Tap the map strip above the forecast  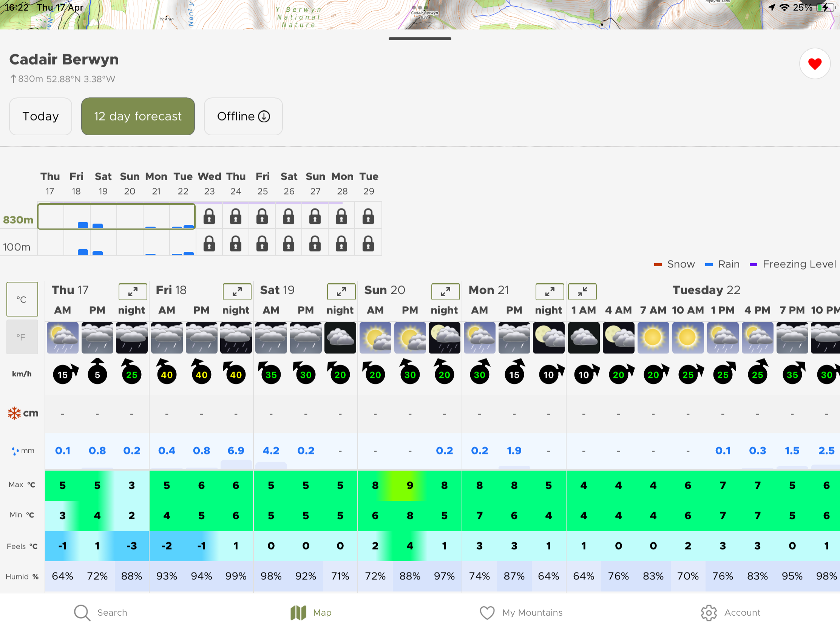[420, 15]
